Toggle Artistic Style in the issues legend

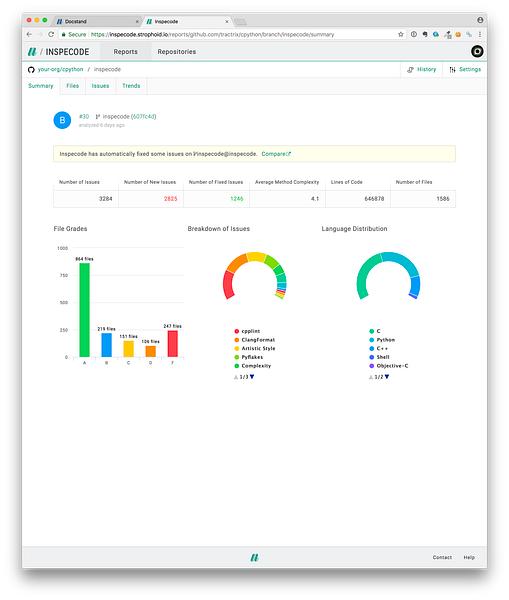coord(255,349)
